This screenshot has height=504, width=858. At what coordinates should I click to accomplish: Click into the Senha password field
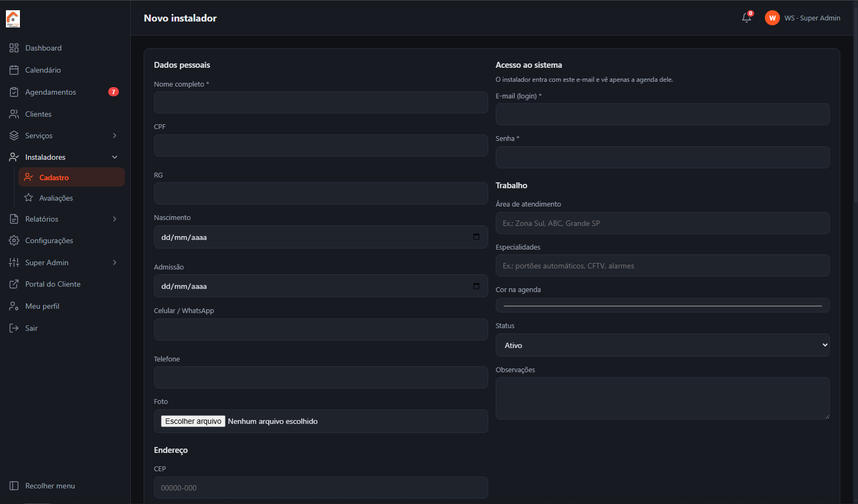(x=663, y=157)
